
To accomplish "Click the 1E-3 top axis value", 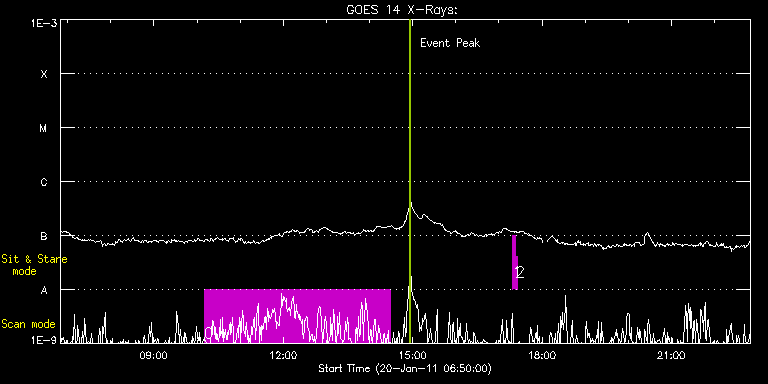I will [44, 23].
